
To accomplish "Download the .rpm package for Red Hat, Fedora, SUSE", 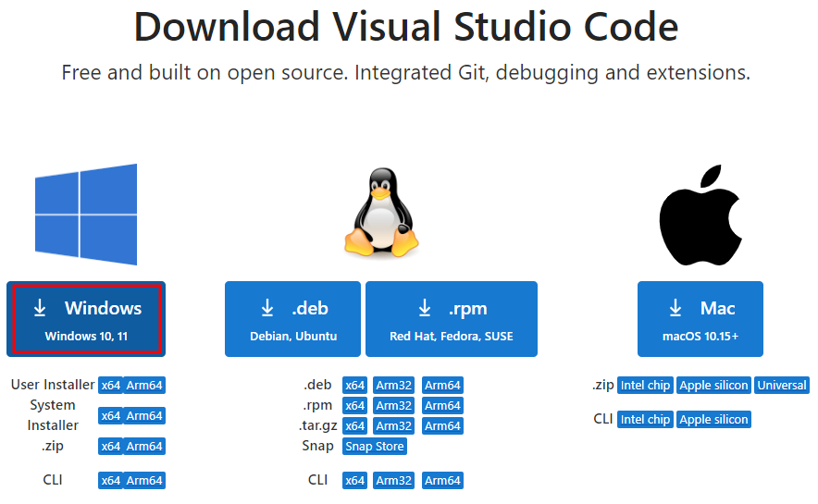I will pyautogui.click(x=452, y=319).
